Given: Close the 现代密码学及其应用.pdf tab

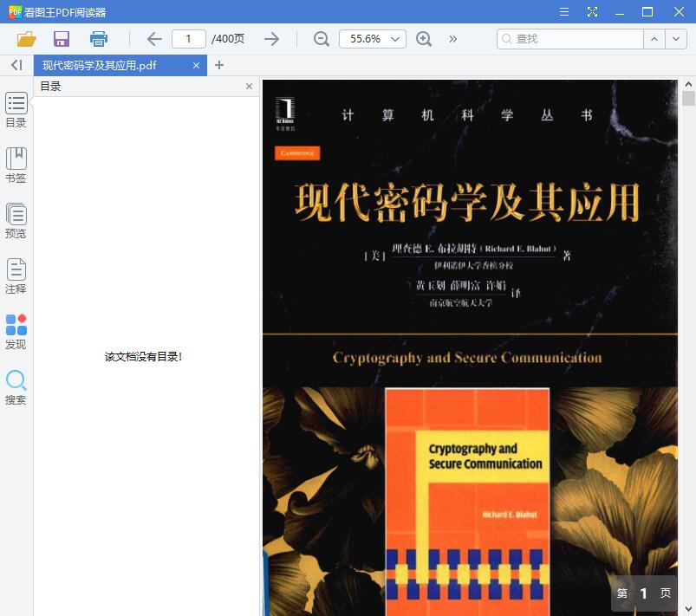Looking at the screenshot, I should [196, 66].
